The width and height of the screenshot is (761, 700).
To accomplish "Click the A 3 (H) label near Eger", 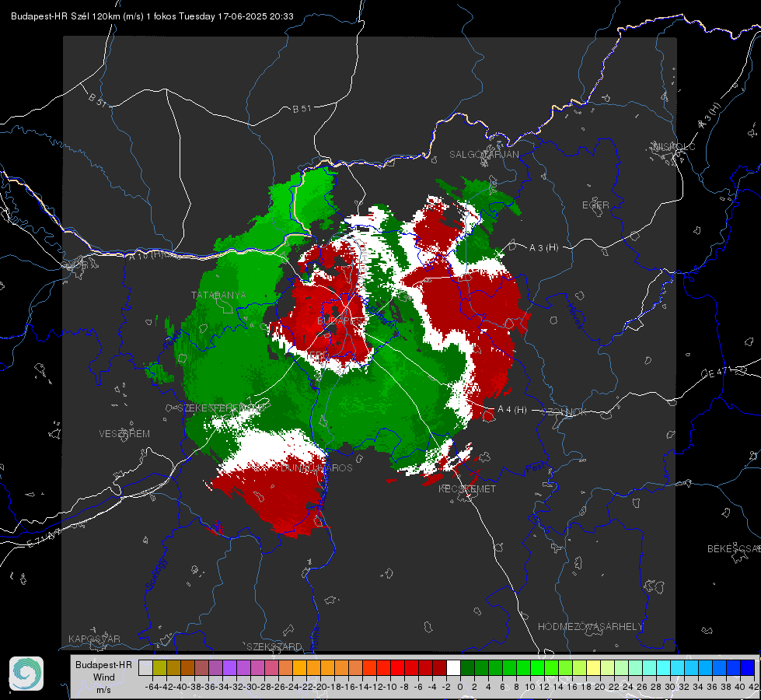I will point(543,247).
